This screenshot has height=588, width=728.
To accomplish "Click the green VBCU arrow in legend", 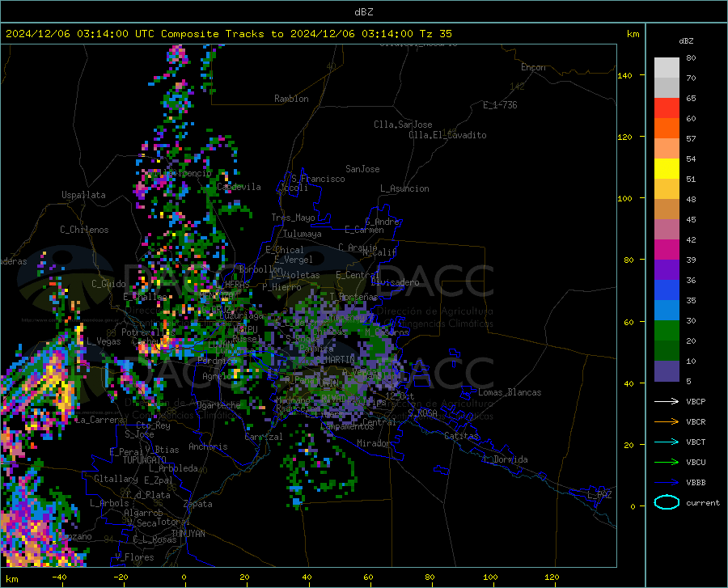I will 667,463.
